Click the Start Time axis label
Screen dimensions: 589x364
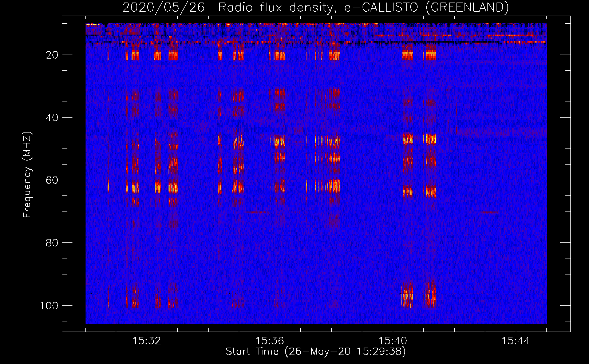(x=315, y=352)
